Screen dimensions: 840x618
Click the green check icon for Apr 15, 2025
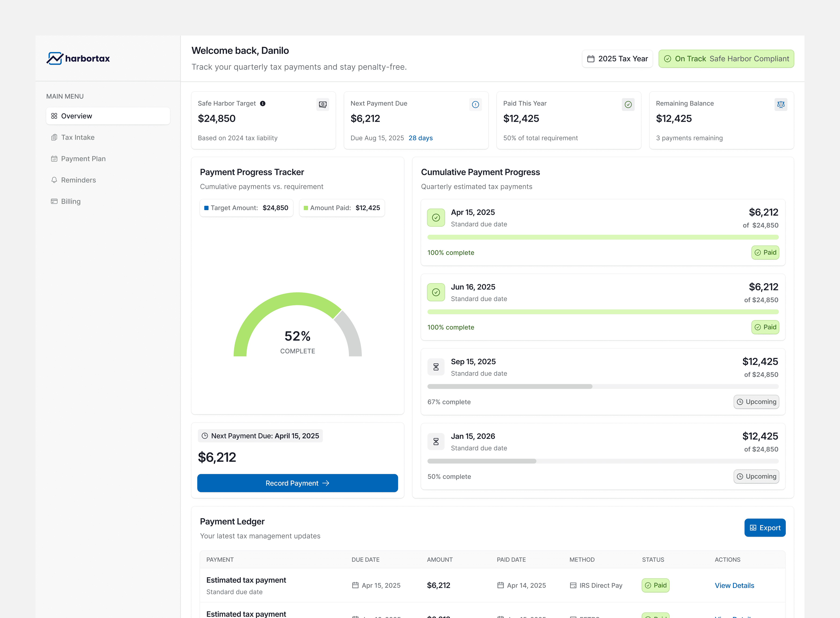(x=436, y=218)
